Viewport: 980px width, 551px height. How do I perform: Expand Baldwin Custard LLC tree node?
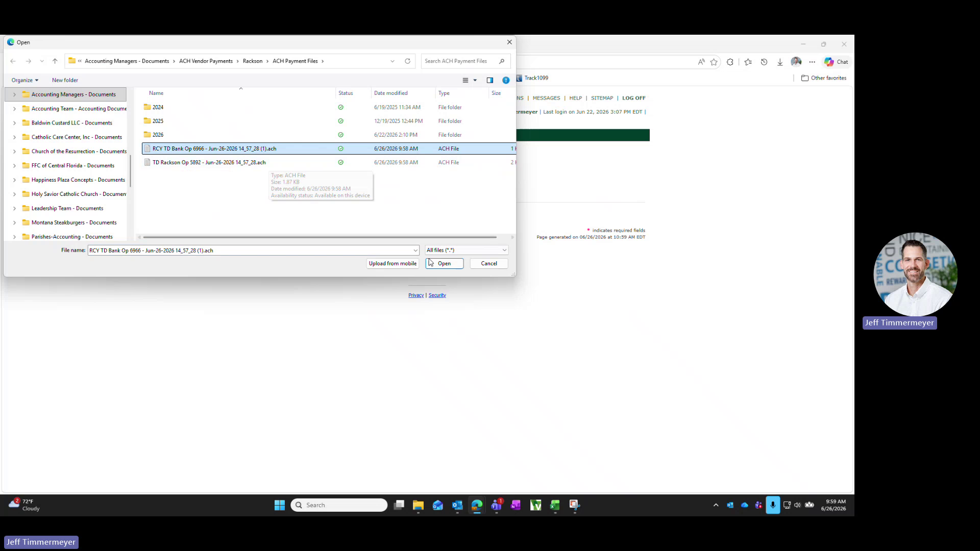(14, 123)
